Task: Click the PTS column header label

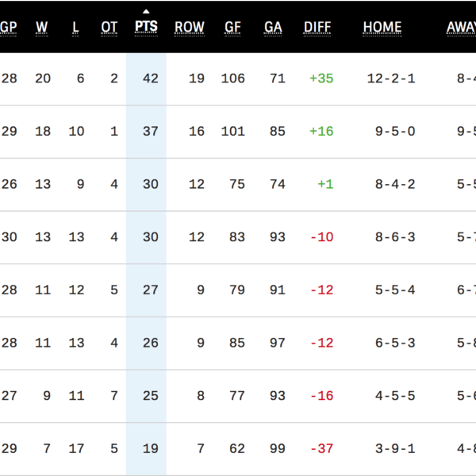Action: tap(146, 27)
